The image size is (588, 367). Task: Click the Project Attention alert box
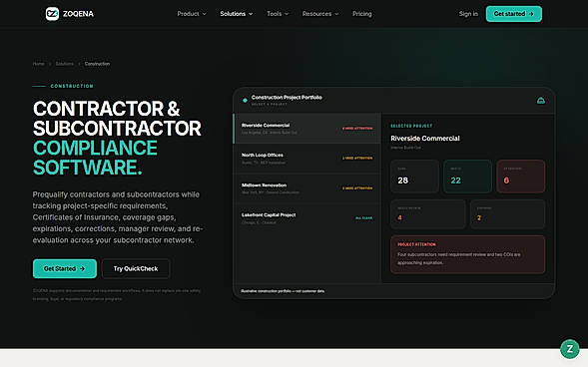pos(468,254)
